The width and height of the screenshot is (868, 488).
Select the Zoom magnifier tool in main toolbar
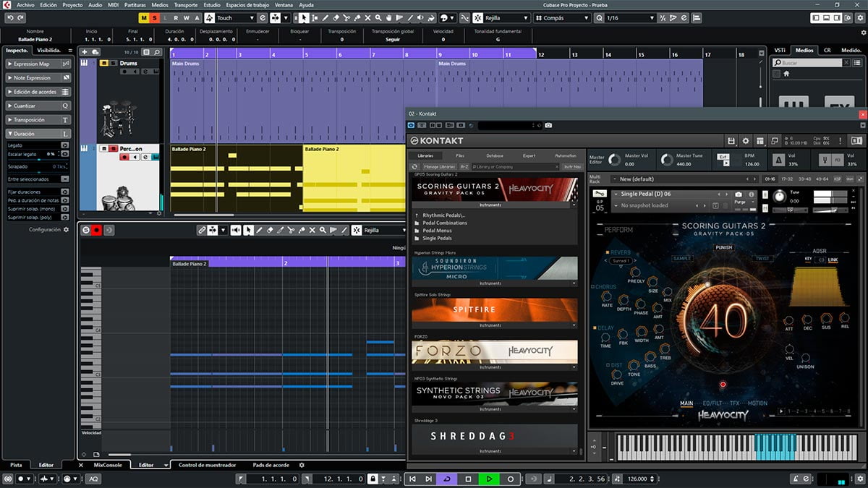pos(378,17)
